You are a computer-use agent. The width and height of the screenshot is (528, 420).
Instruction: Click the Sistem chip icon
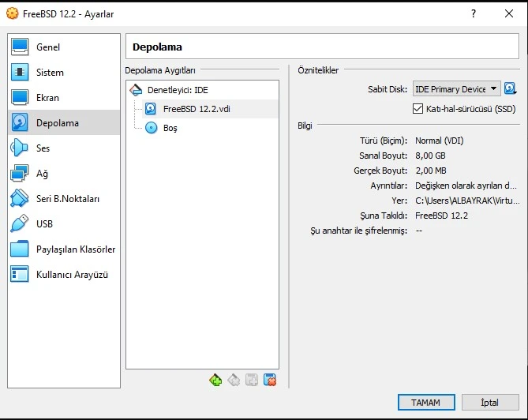tap(20, 72)
